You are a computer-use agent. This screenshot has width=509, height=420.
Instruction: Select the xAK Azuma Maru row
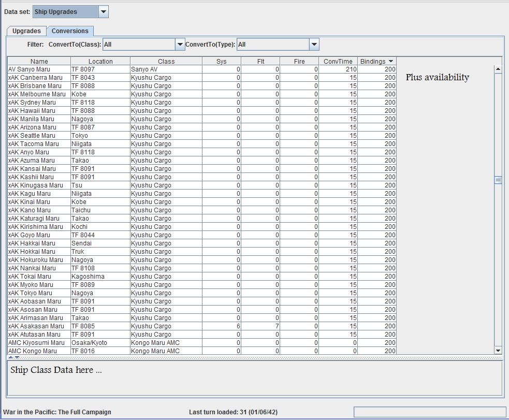click(201, 161)
